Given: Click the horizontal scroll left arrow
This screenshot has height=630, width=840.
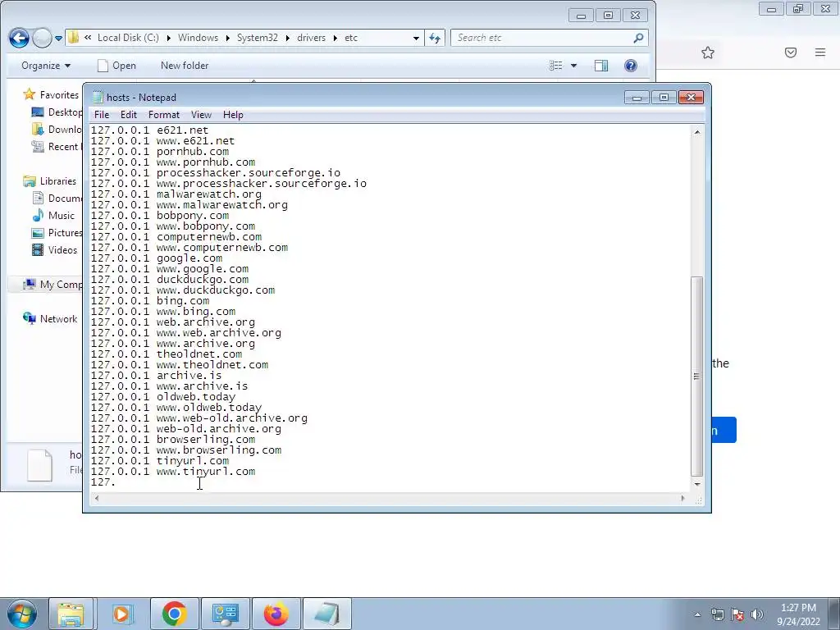Looking at the screenshot, I should coord(97,498).
